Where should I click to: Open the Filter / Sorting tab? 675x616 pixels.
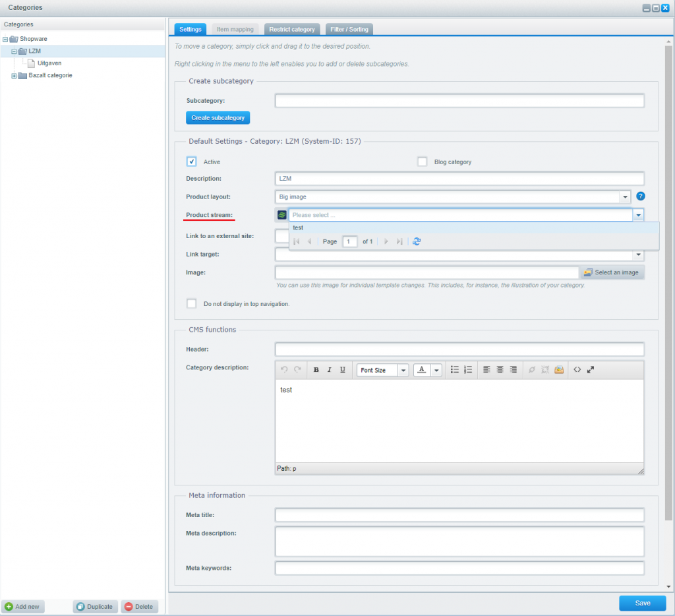pyautogui.click(x=349, y=29)
